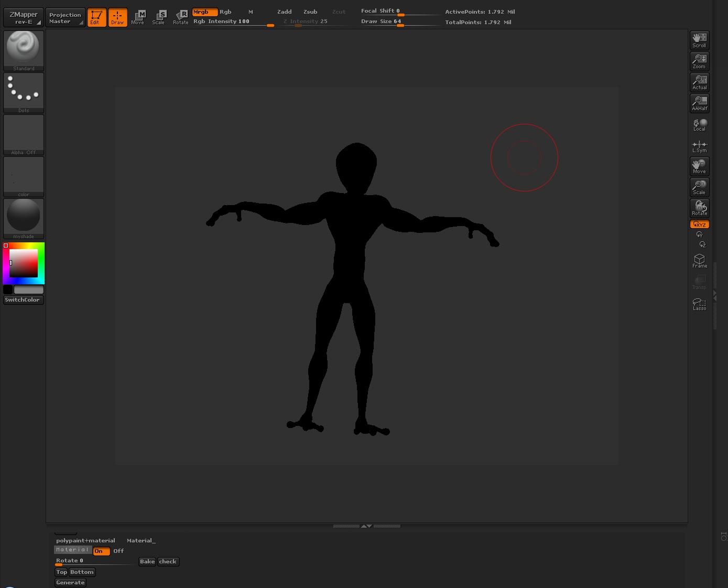The height and width of the screenshot is (588, 728).
Task: Expand the bottom tray divider arrows
Action: click(x=367, y=526)
